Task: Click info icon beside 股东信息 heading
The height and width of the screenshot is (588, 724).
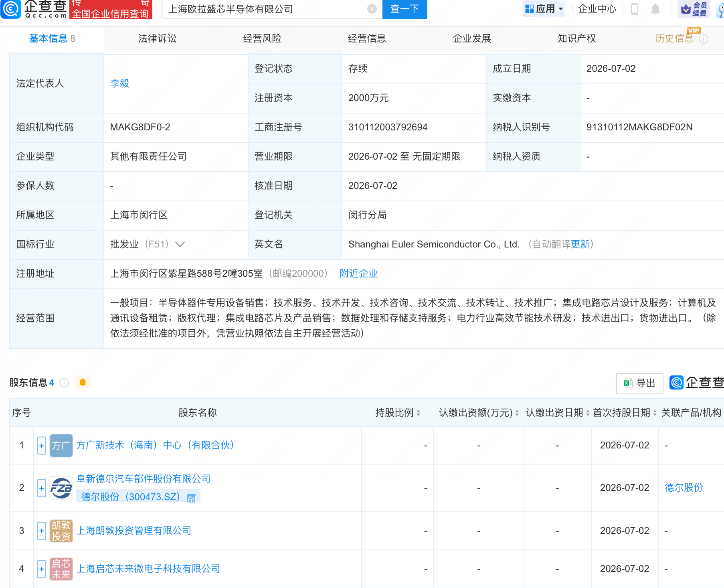Action: pyautogui.click(x=64, y=383)
